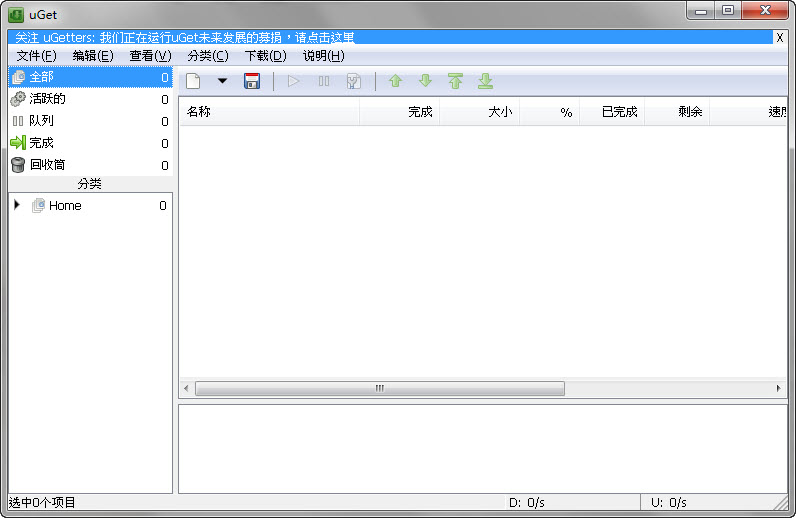Open the 说明(H) menu
The image size is (796, 518).
coord(323,56)
